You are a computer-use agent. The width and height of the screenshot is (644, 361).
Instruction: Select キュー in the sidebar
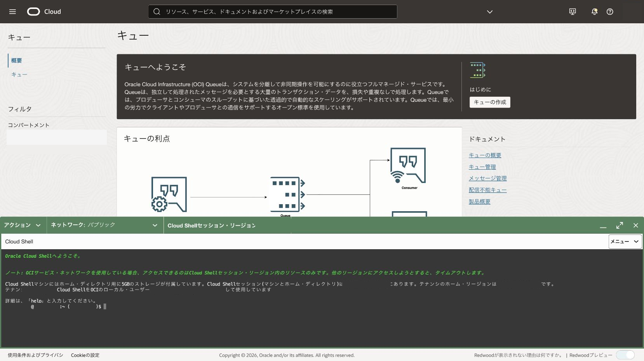click(19, 75)
